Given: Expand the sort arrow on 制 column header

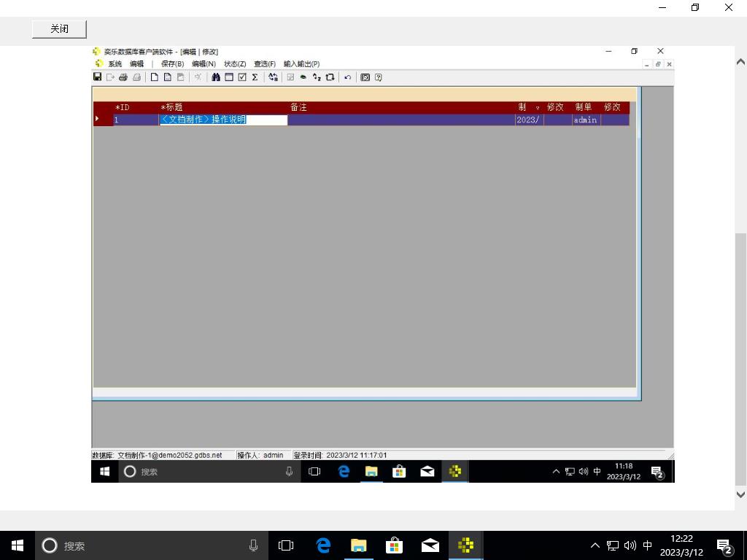Looking at the screenshot, I should (538, 108).
